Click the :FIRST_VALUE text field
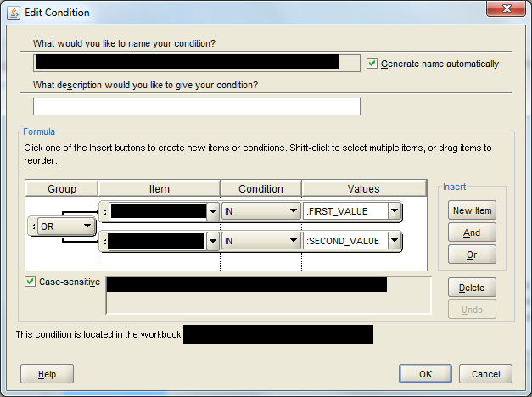 click(x=345, y=211)
